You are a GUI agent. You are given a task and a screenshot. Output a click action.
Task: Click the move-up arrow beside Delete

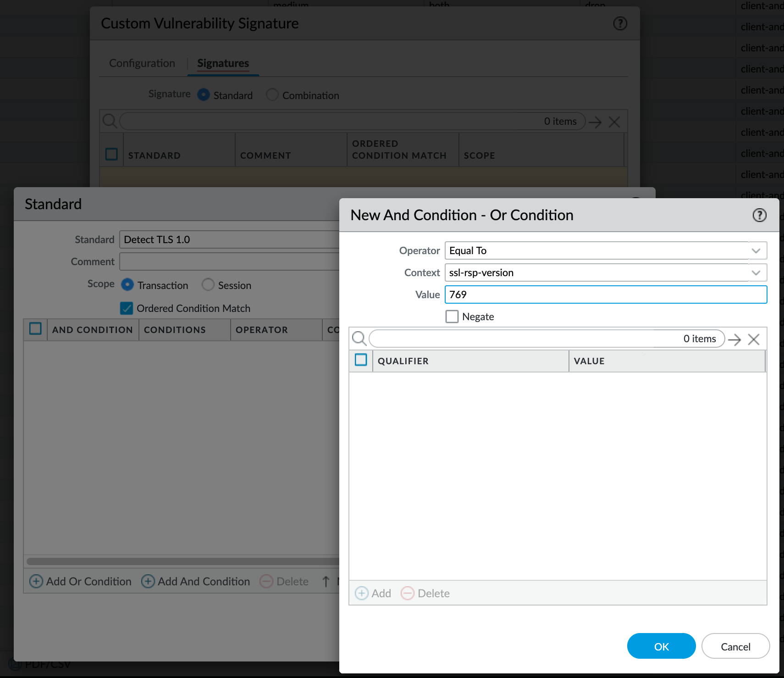326,581
